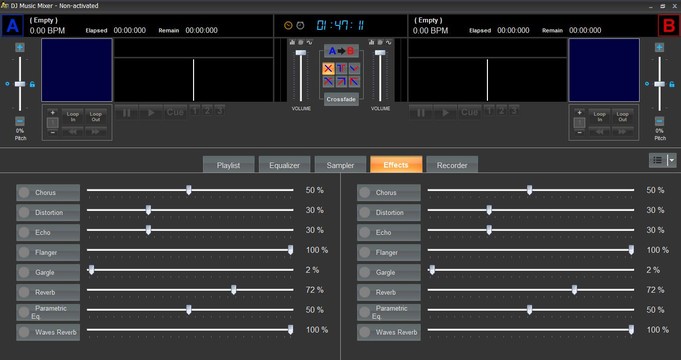This screenshot has width=681, height=360.
Task: Set Loop Out point on deck A
Action: (96, 116)
